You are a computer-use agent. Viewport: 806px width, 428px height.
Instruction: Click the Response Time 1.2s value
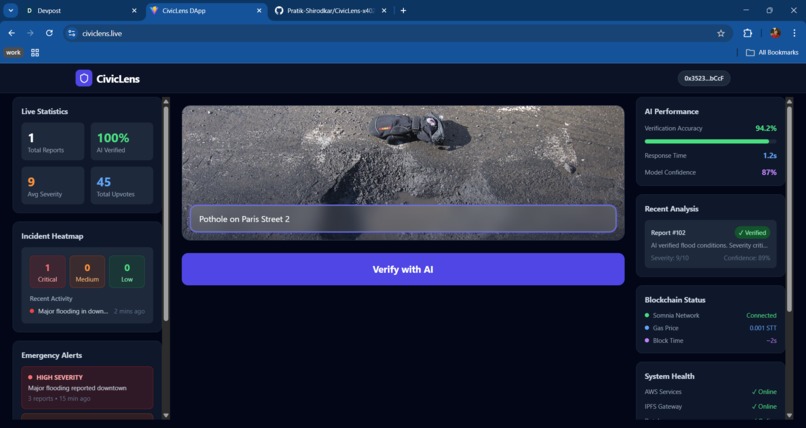tap(770, 155)
